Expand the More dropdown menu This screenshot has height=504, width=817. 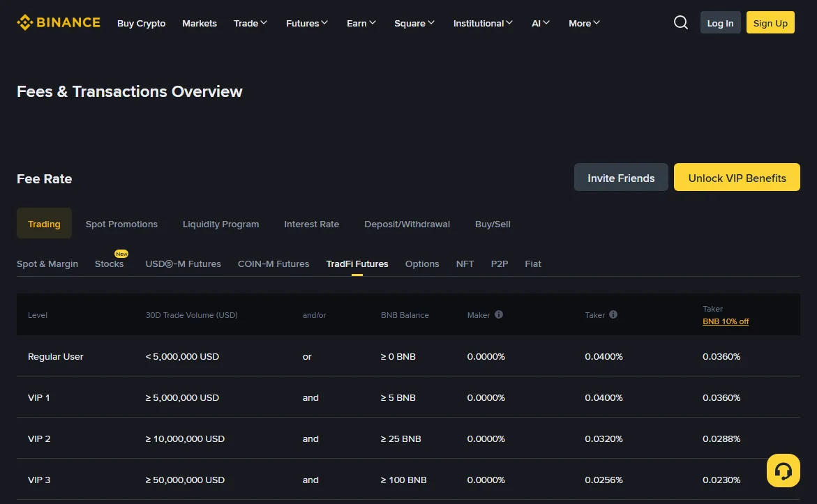coord(584,23)
